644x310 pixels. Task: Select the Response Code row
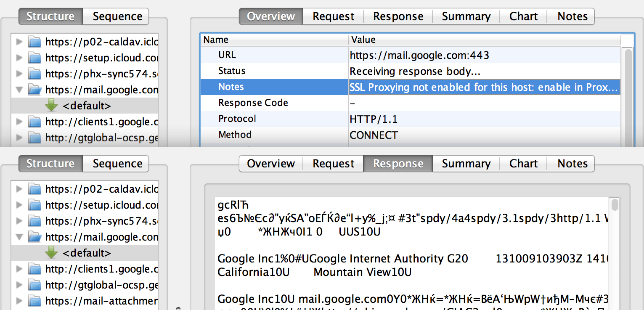coord(411,103)
